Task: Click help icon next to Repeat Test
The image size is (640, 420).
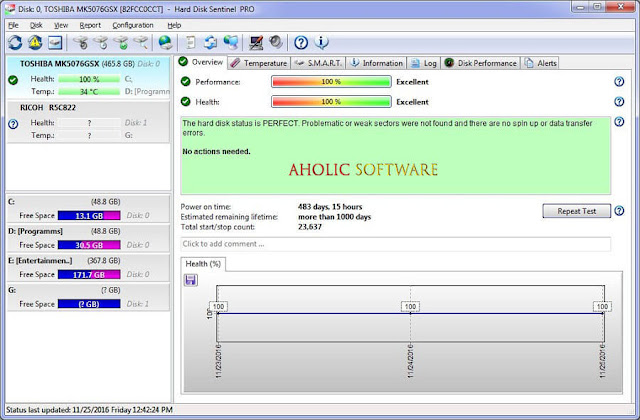Action: click(x=619, y=211)
